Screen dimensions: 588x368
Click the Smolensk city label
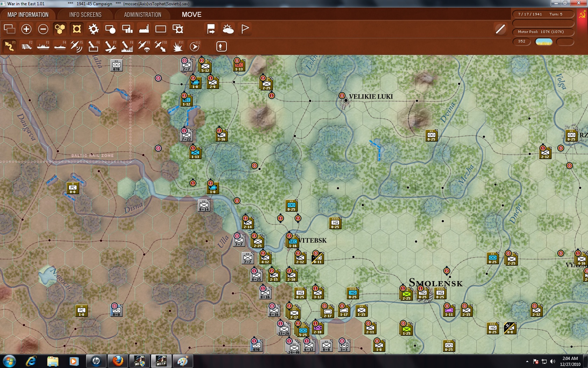[436, 282]
